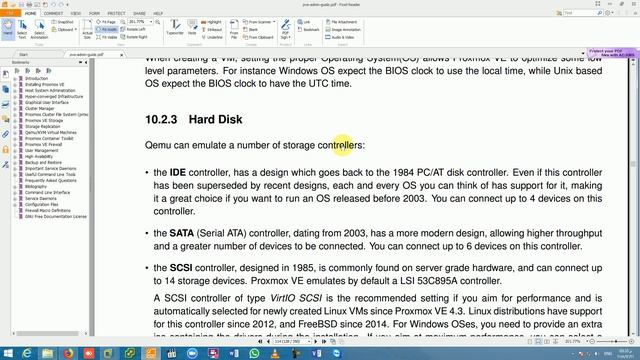Expand the Backup and Restore bookmark

(15, 162)
